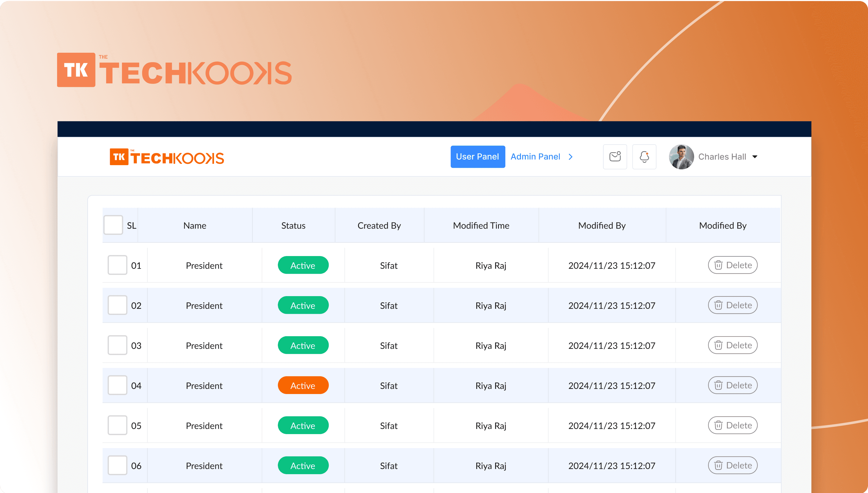The height and width of the screenshot is (493, 868).
Task: Check the checkbox for row 02
Action: tap(117, 305)
